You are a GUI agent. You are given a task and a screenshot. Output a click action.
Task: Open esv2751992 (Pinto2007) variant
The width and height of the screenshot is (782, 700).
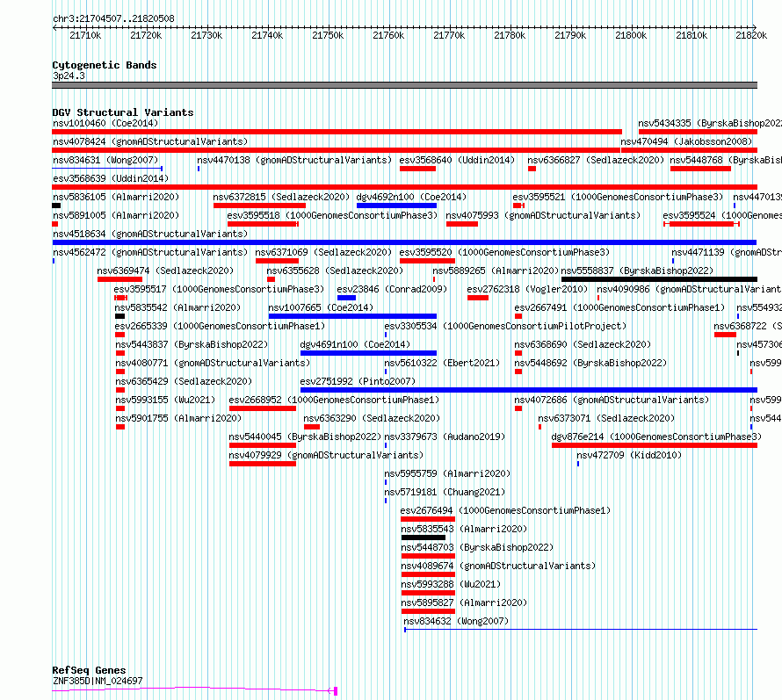pos(358,381)
